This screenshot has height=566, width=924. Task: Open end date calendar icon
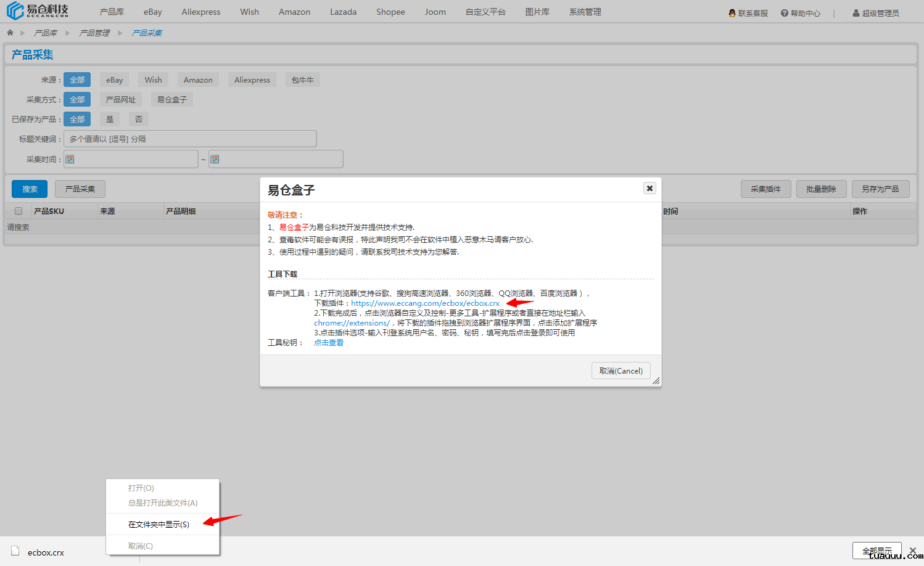(x=215, y=159)
